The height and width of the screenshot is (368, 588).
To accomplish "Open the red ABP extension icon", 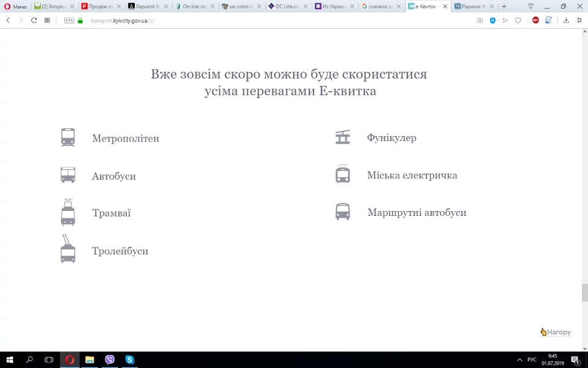I will tap(535, 20).
